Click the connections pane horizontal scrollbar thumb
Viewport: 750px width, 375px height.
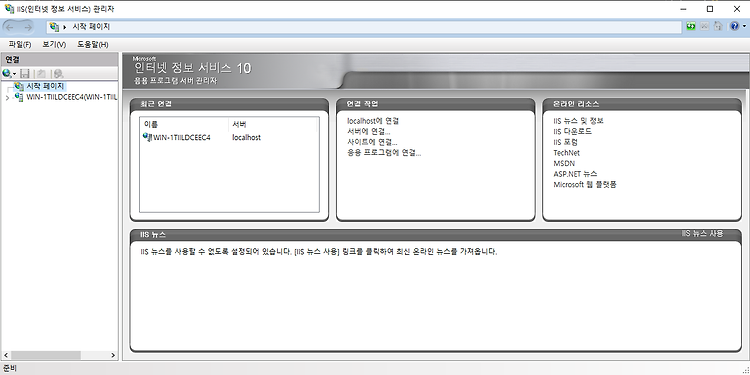click(45, 355)
